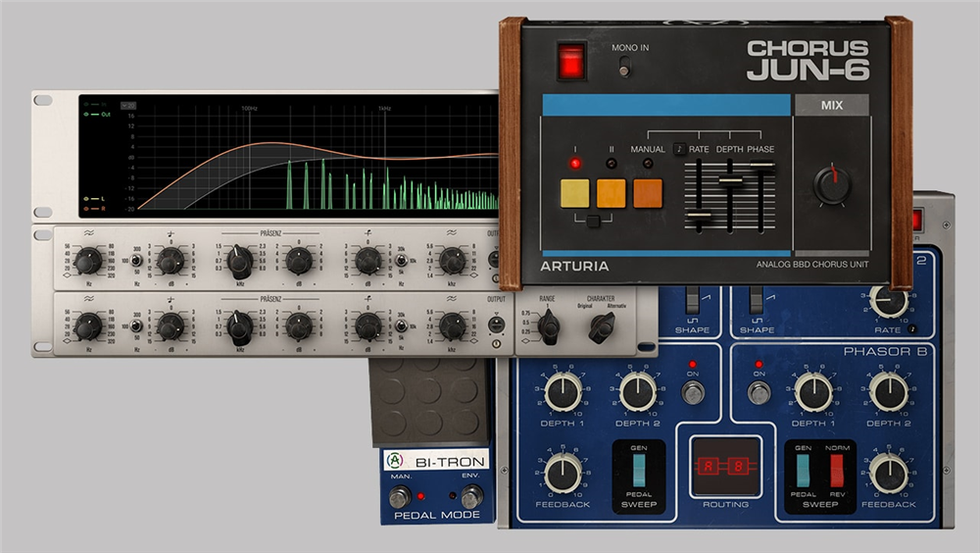Click the MIX label tab on Chorus JUN-6
Screen dimensions: 980x553
coord(832,105)
